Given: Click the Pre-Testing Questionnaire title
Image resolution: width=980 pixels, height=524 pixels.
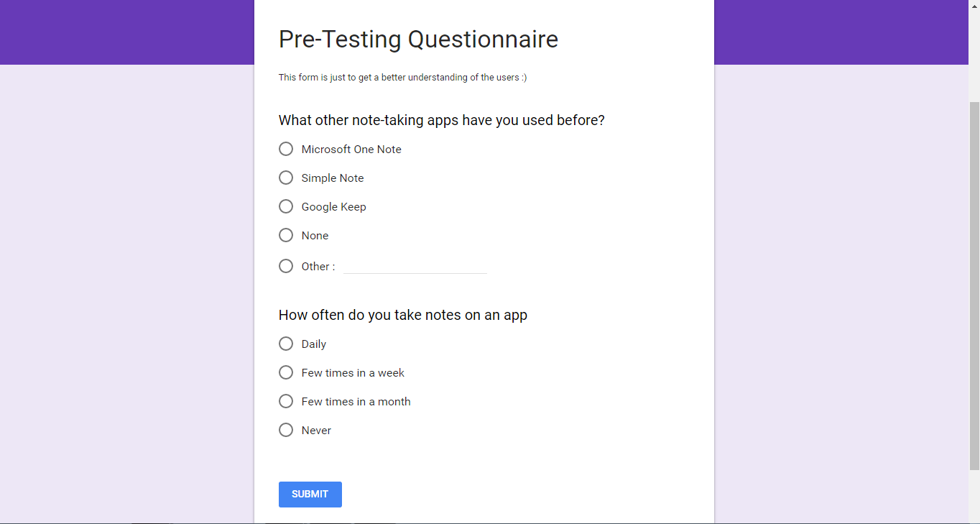Looking at the screenshot, I should pyautogui.click(x=418, y=39).
